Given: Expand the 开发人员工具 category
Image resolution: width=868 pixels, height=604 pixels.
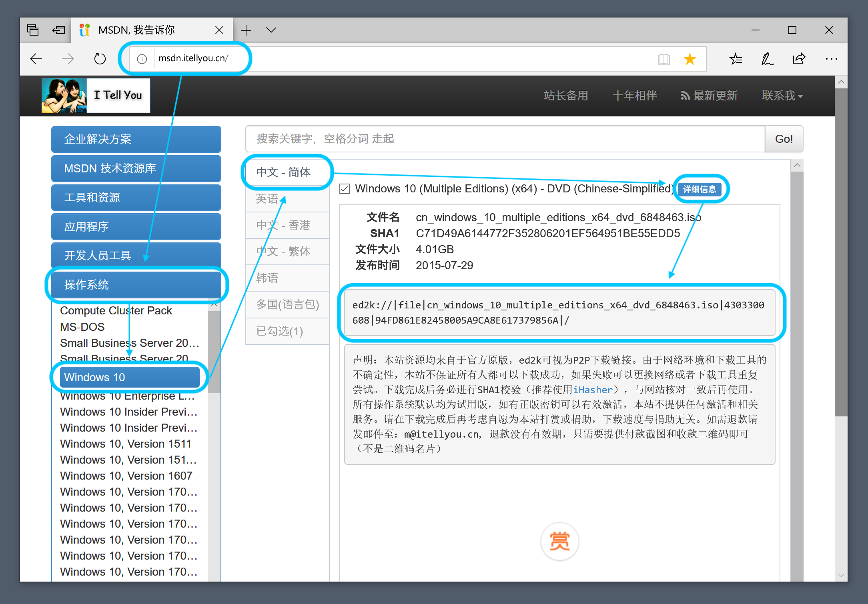Looking at the screenshot, I should pyautogui.click(x=136, y=255).
